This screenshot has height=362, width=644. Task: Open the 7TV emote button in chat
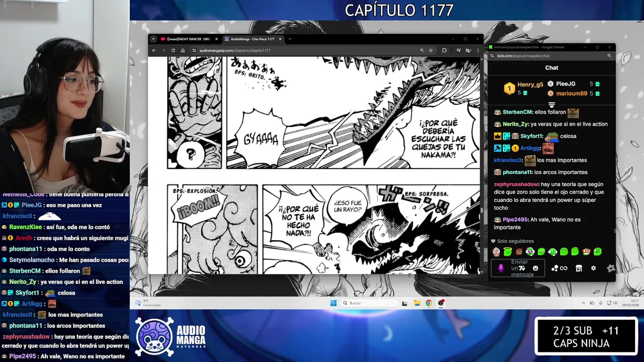pyautogui.click(x=522, y=268)
